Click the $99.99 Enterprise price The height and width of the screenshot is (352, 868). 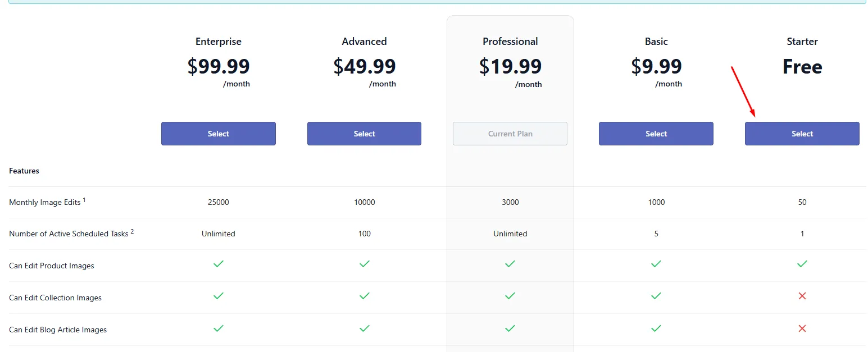click(x=219, y=66)
